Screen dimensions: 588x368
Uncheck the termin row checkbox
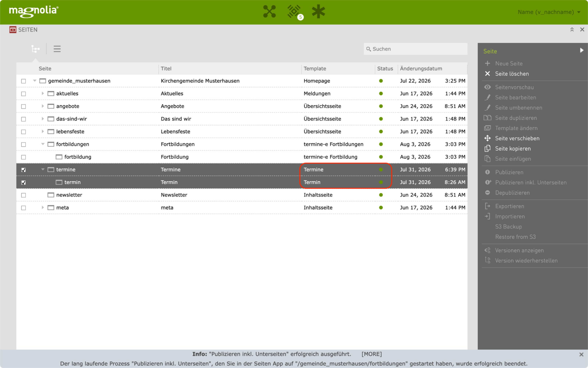[24, 182]
